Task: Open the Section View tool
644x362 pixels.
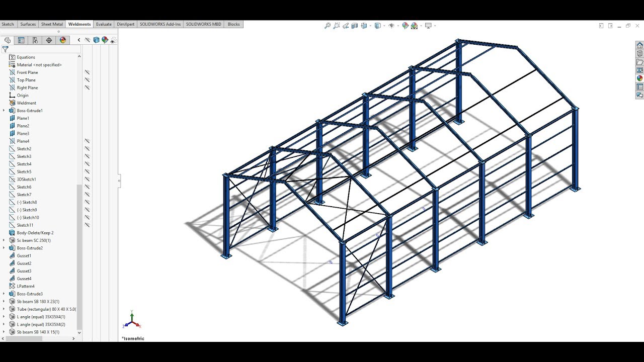Action: 354,26
